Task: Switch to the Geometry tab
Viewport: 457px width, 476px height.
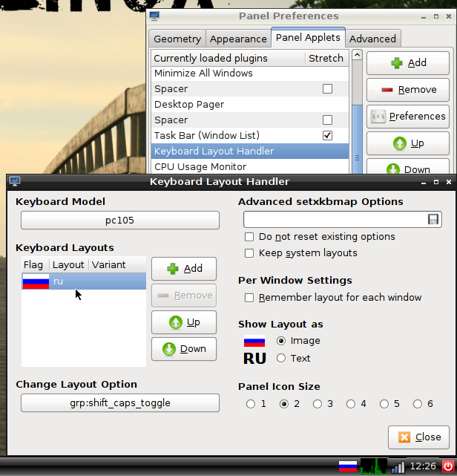Action: point(177,39)
